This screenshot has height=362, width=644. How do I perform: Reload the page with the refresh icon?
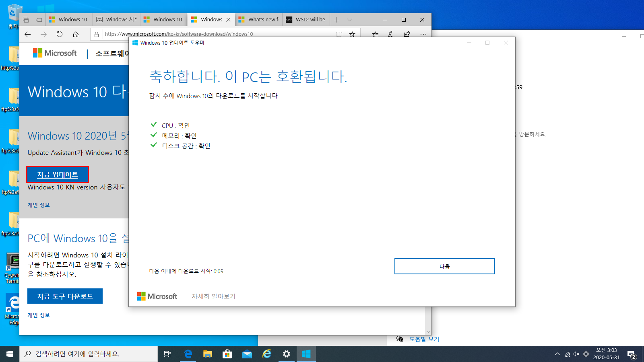point(60,34)
